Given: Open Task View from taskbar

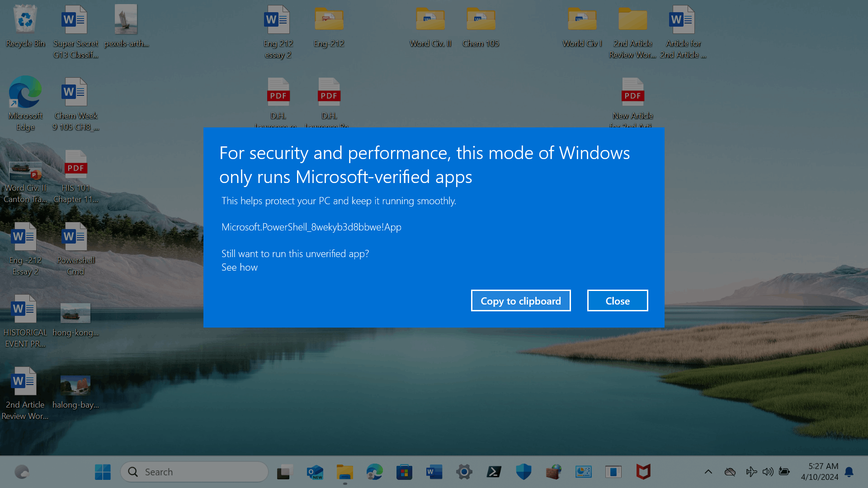Looking at the screenshot, I should (x=285, y=472).
